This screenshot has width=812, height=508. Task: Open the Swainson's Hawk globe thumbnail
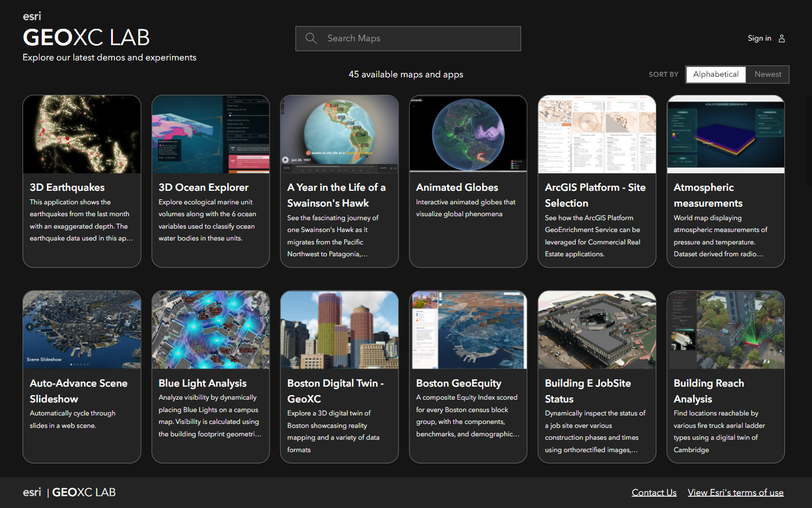pos(339,134)
